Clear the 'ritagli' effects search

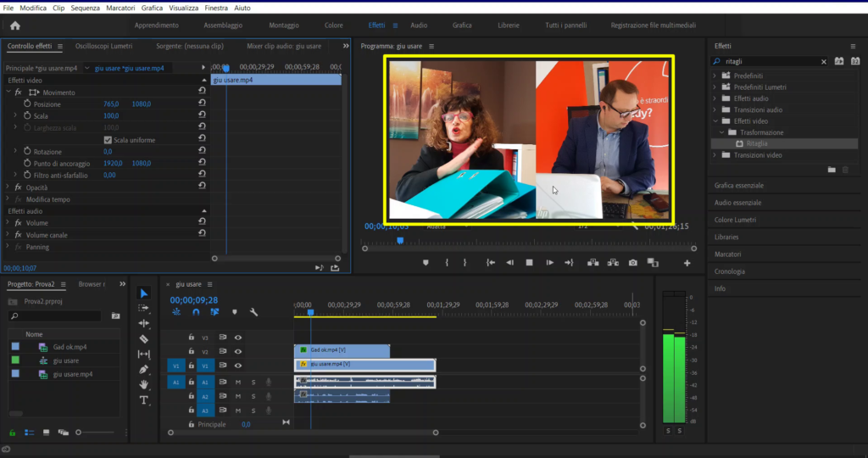(x=824, y=61)
